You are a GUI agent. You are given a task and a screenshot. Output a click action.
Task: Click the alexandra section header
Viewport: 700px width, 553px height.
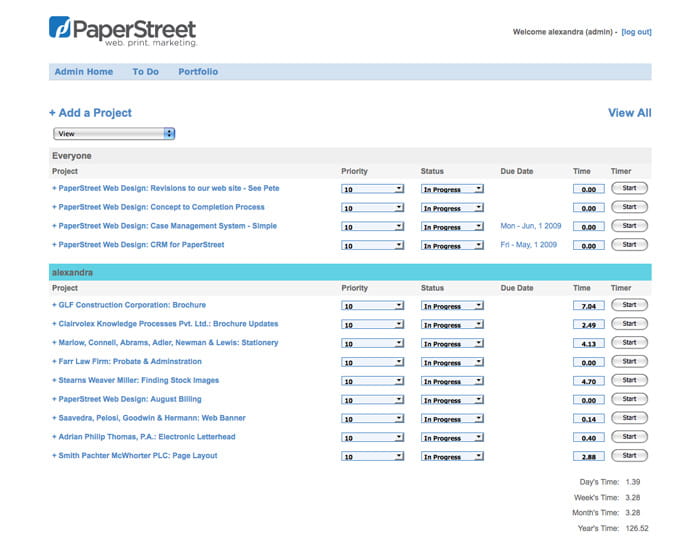point(350,272)
